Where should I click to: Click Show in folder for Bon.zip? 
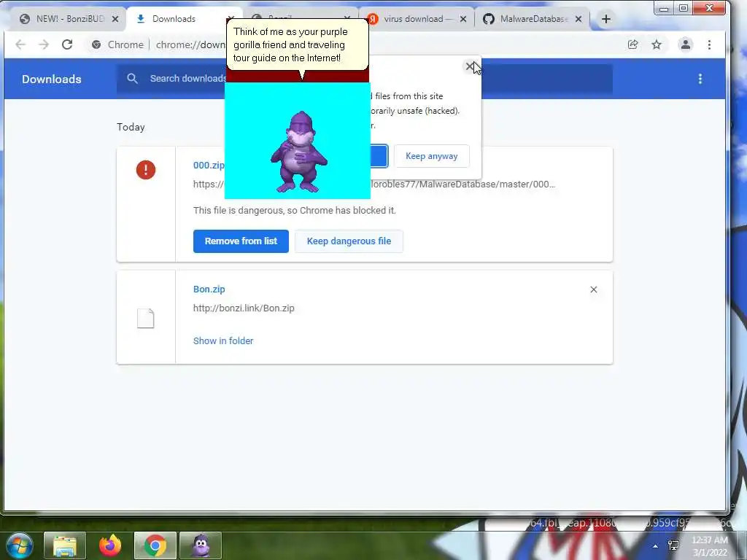click(223, 341)
